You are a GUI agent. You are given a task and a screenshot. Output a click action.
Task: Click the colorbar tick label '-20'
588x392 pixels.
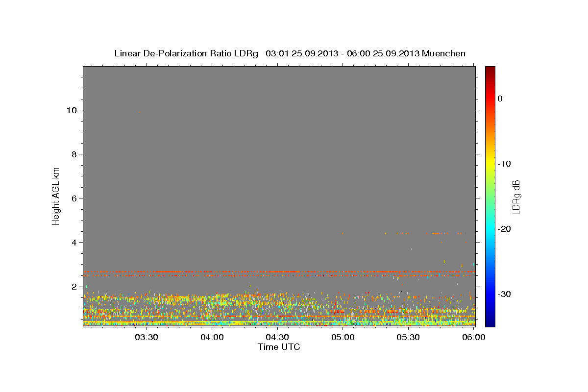tap(505, 229)
